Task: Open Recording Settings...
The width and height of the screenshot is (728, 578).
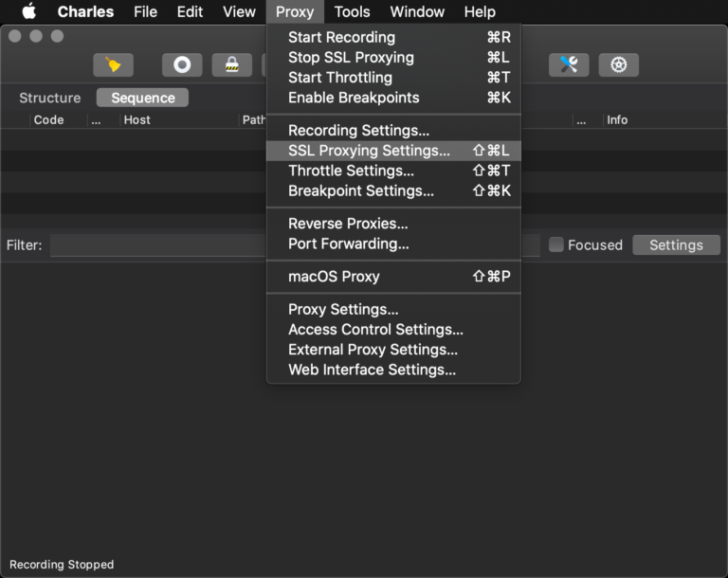Action: click(393, 131)
